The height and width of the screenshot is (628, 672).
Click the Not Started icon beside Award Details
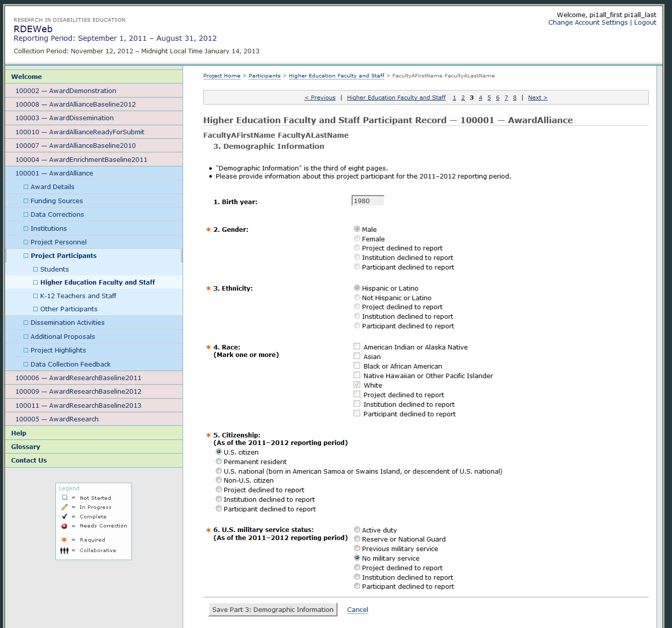point(26,187)
